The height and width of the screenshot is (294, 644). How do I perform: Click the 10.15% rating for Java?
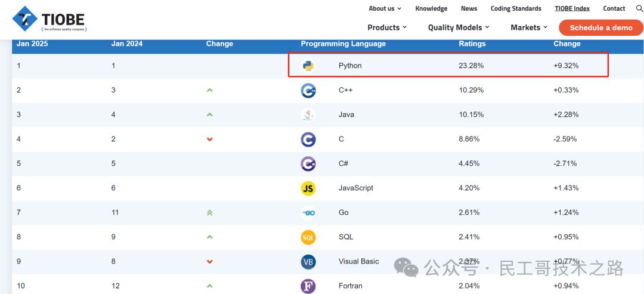coord(471,114)
